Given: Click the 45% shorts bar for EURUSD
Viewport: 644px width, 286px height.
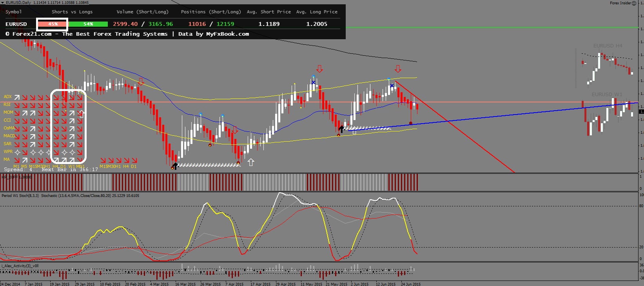Looking at the screenshot, I should pyautogui.click(x=53, y=24).
